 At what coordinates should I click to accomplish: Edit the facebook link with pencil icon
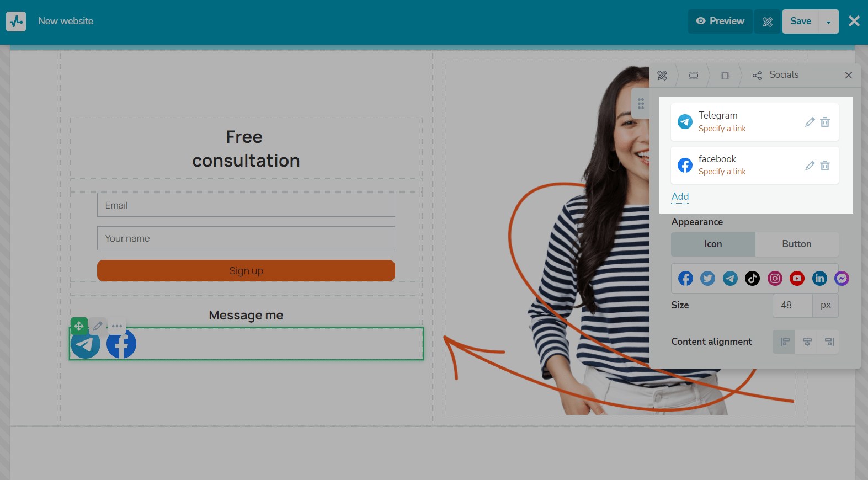coord(810,166)
